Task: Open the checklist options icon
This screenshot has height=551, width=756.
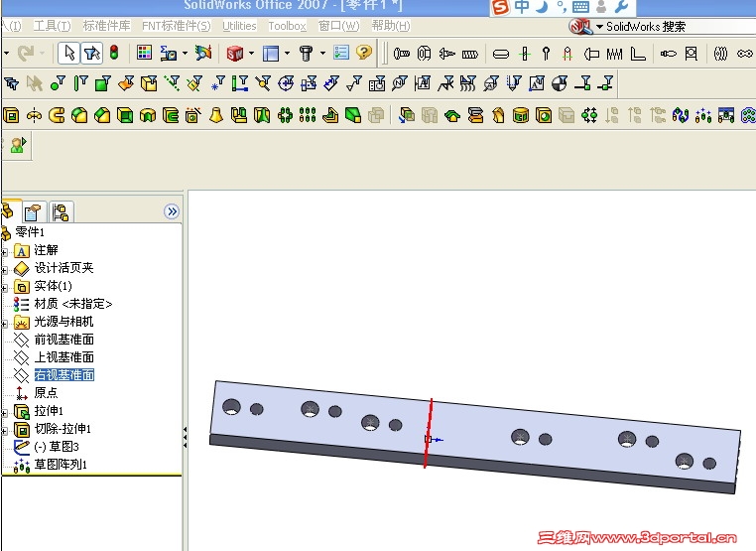Action: pos(341,53)
